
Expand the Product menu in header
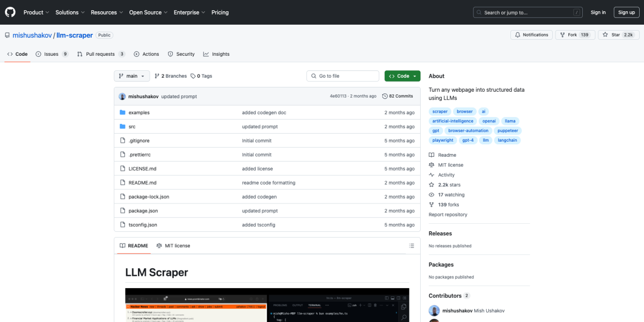tap(36, 12)
